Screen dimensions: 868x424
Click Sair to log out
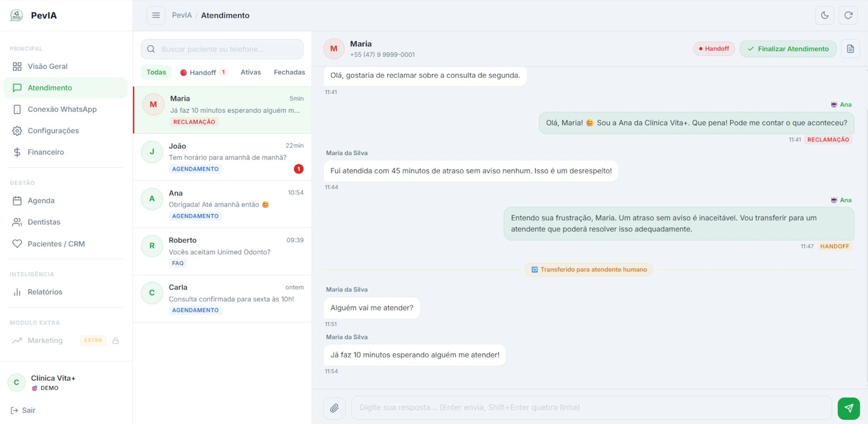[23, 411]
